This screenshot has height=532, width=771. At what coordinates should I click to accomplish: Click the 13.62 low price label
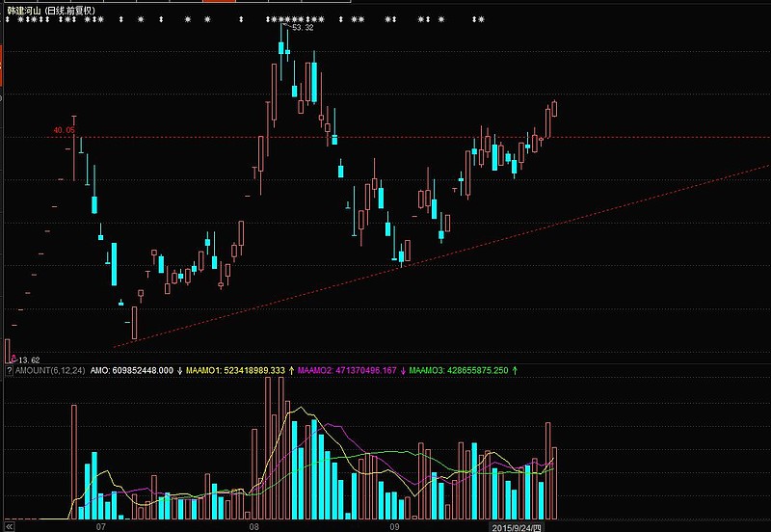[x=28, y=359]
